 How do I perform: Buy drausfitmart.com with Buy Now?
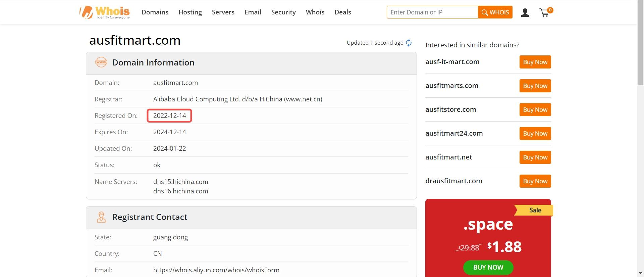tap(535, 181)
